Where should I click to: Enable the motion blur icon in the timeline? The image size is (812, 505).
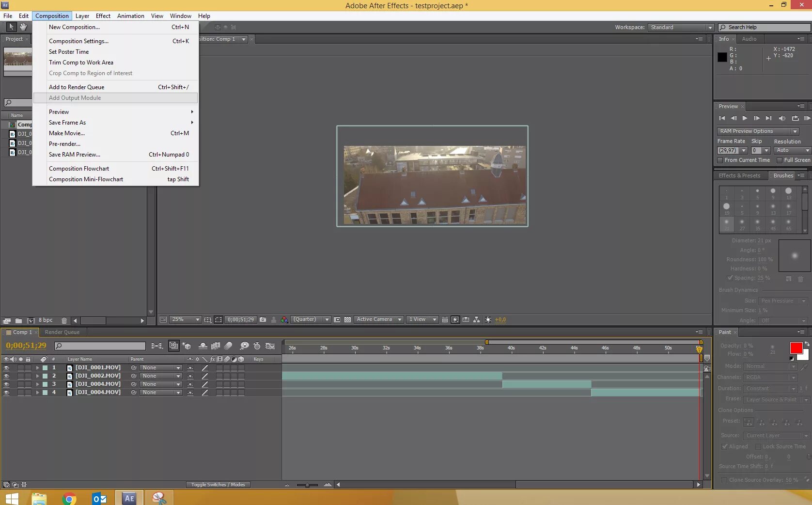click(x=228, y=346)
